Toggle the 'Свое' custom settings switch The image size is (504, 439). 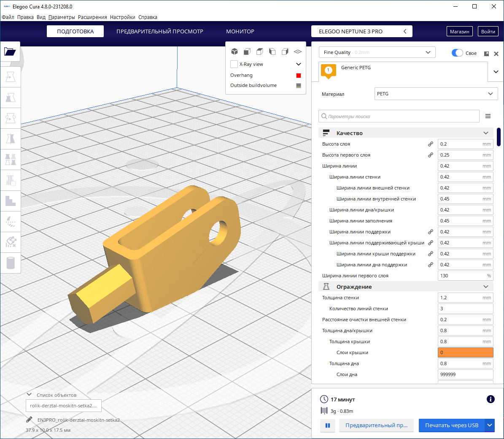tap(457, 53)
